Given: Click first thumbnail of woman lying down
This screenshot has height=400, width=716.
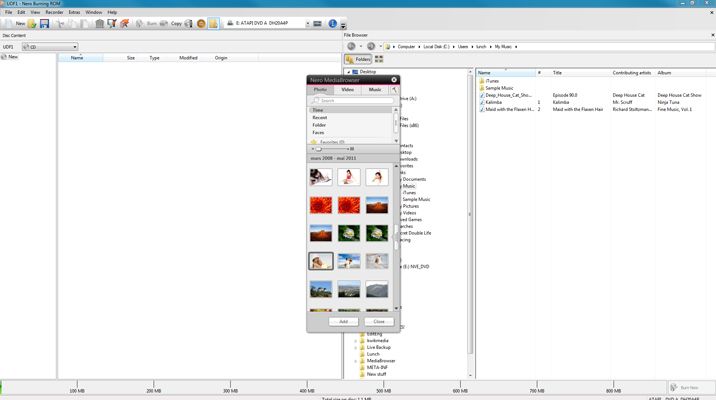Looking at the screenshot, I should (x=321, y=177).
